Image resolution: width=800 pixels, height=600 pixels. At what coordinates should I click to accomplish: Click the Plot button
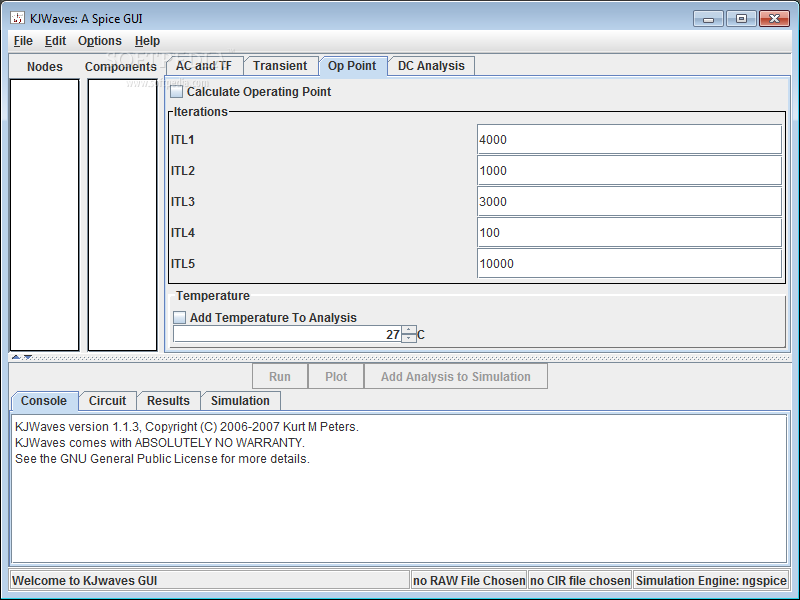(336, 377)
